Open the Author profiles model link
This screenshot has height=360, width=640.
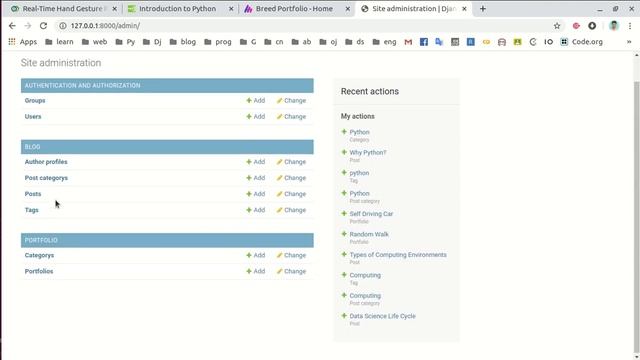click(46, 162)
